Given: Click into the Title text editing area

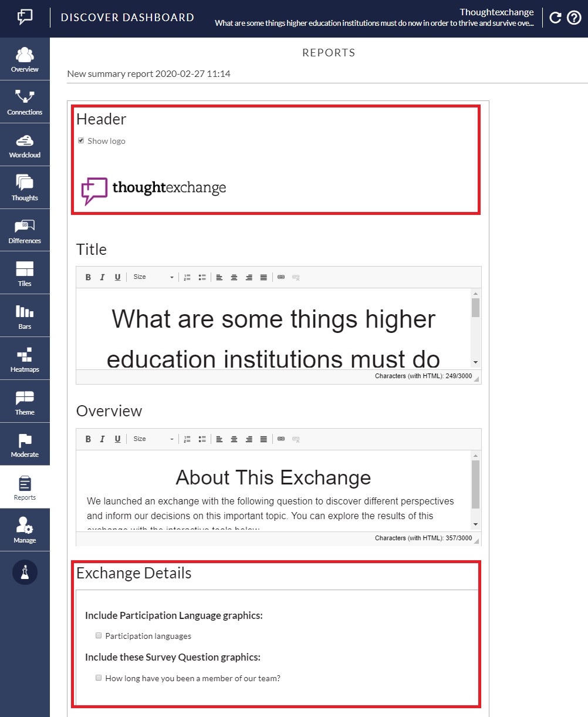Looking at the screenshot, I should (273, 329).
